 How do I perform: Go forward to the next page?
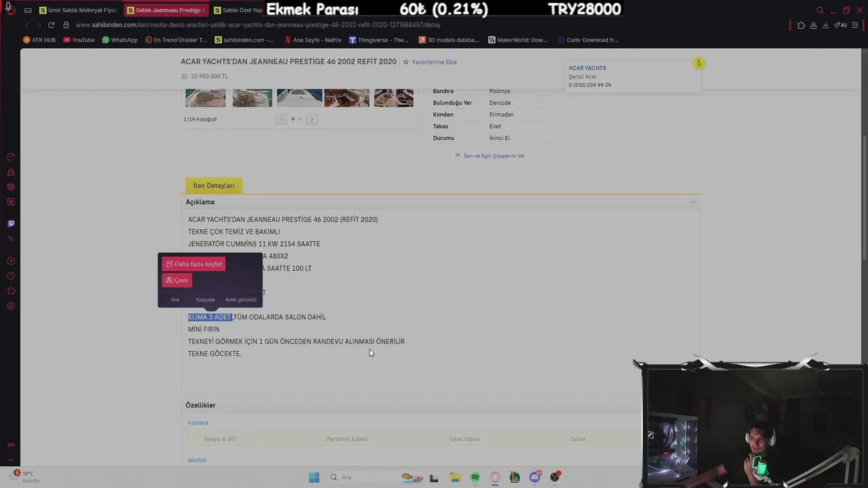pyautogui.click(x=38, y=25)
